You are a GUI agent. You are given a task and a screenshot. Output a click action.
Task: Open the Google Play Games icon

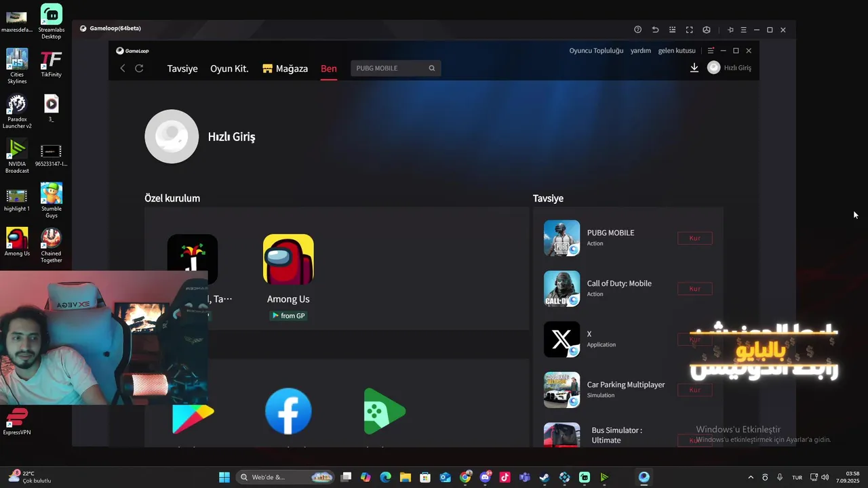click(x=384, y=411)
